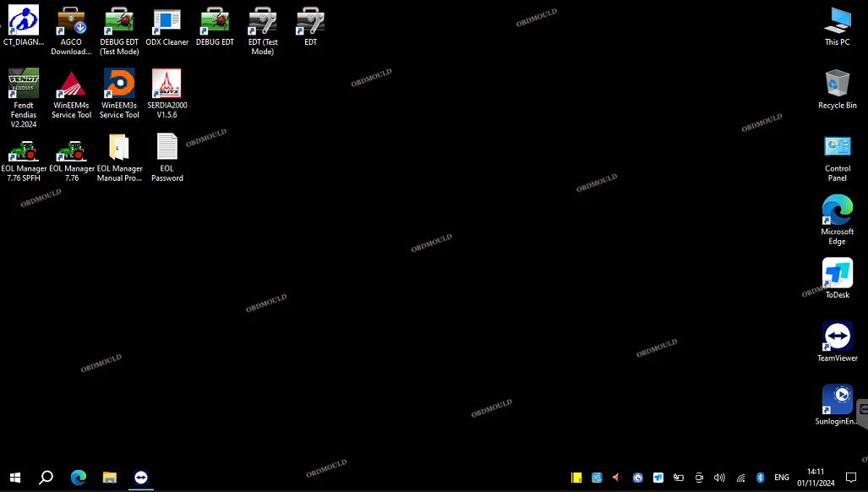868x492 pixels.
Task: Open the Control Panel desktop icon
Action: [x=837, y=148]
